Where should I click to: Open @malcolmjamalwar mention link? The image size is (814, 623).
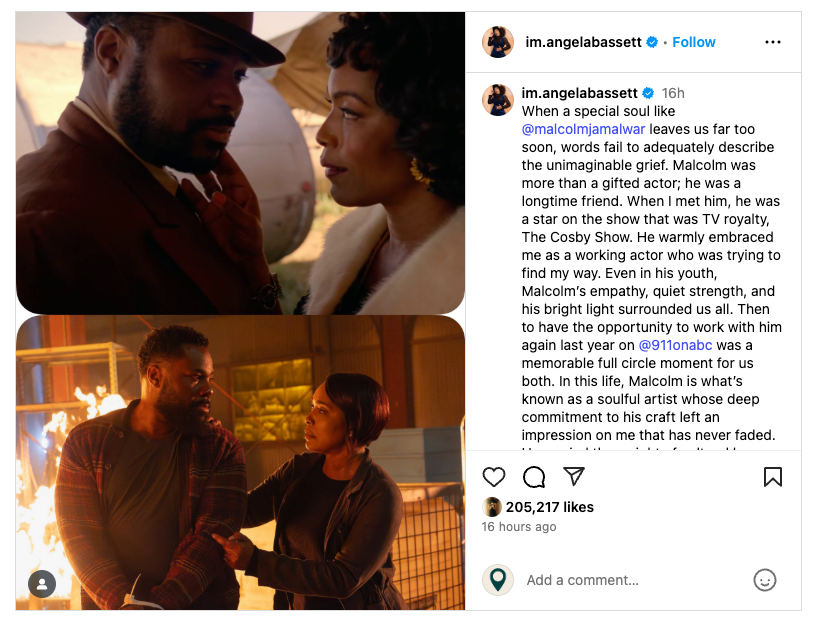click(583, 129)
